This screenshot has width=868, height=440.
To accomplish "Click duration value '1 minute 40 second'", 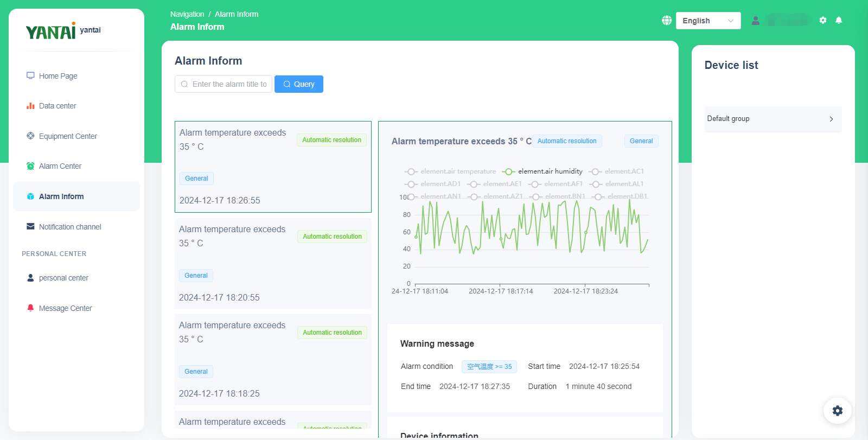I will tap(598, 386).
